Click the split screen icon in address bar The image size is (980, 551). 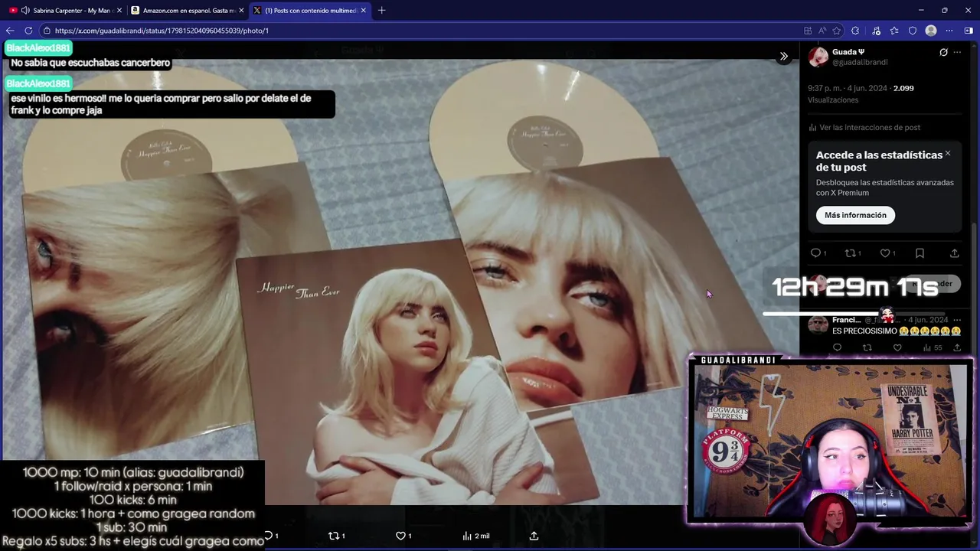pos(808,31)
